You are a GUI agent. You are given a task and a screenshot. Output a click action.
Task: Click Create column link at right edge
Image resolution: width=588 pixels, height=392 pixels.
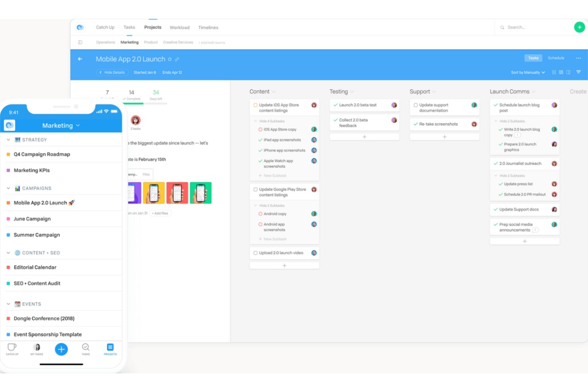tap(578, 92)
